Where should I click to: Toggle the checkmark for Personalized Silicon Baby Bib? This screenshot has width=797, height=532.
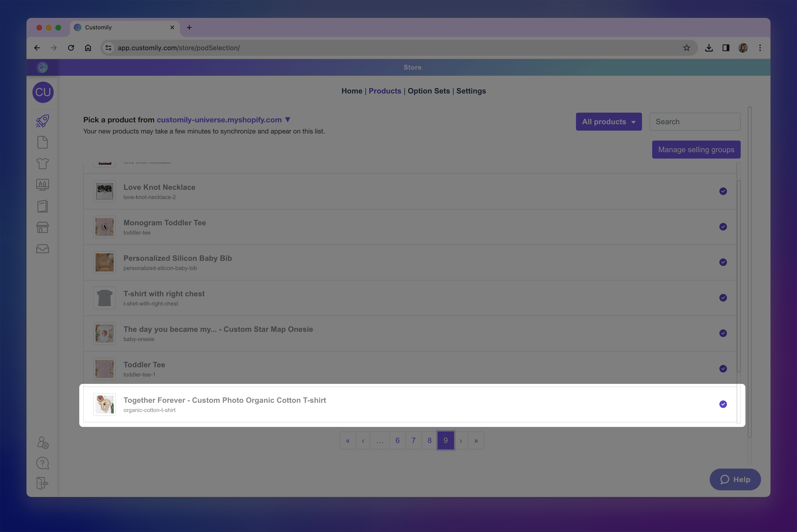(723, 262)
